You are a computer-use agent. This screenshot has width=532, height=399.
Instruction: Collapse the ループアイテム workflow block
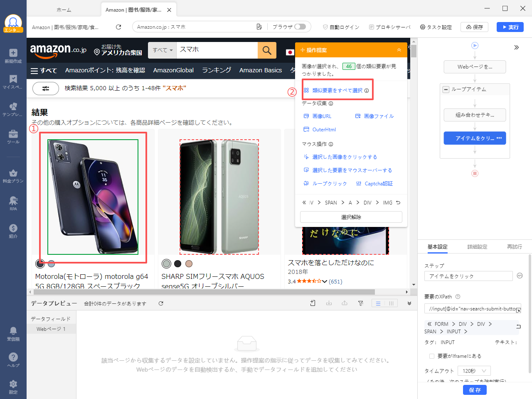click(446, 89)
